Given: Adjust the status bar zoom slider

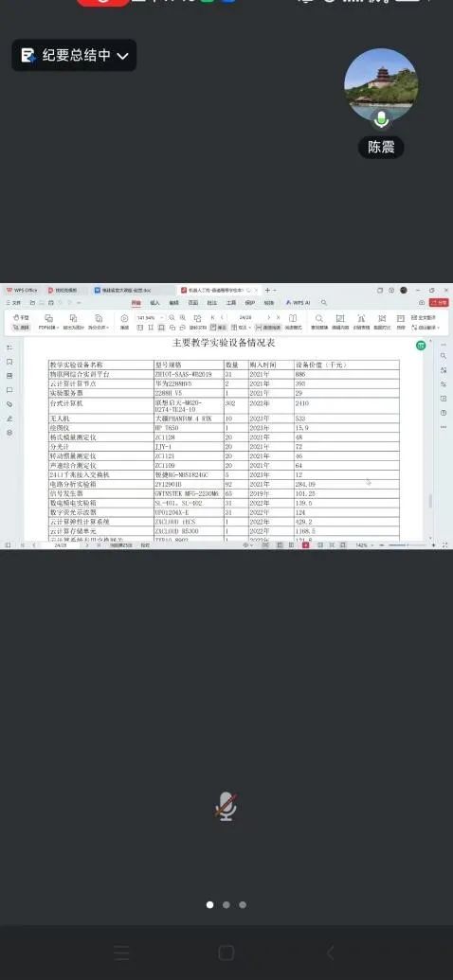Looking at the screenshot, I should point(406,545).
